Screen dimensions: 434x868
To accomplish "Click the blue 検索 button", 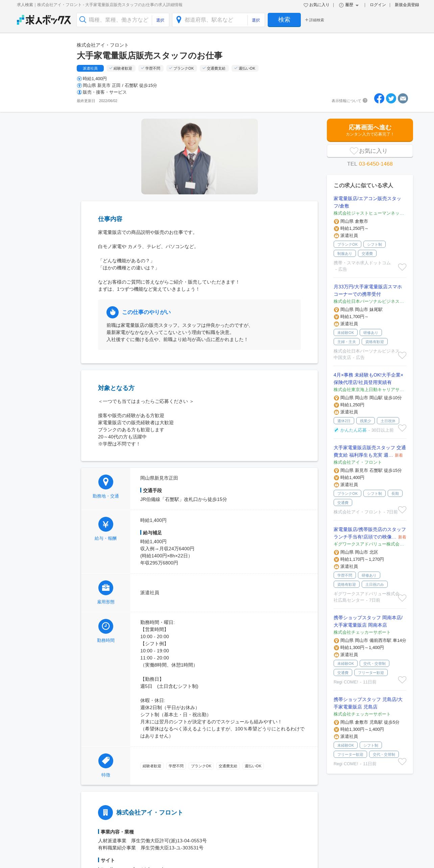I will [x=284, y=20].
